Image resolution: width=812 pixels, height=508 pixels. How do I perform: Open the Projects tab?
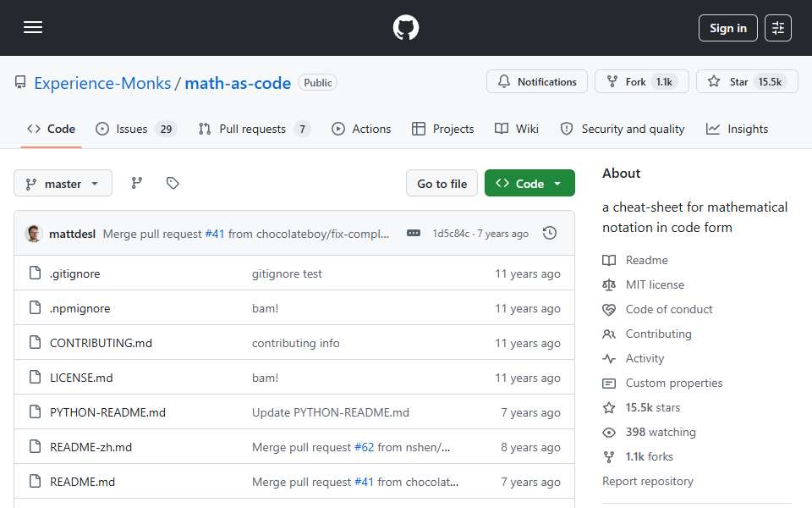point(442,129)
